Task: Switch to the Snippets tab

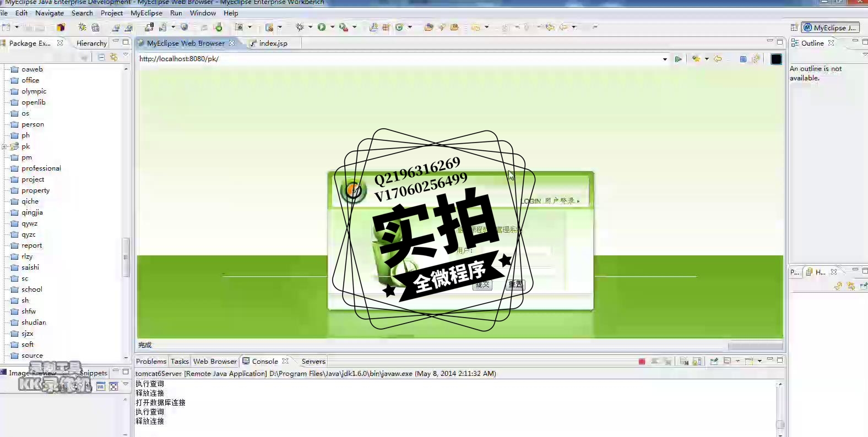Action: pos(94,373)
